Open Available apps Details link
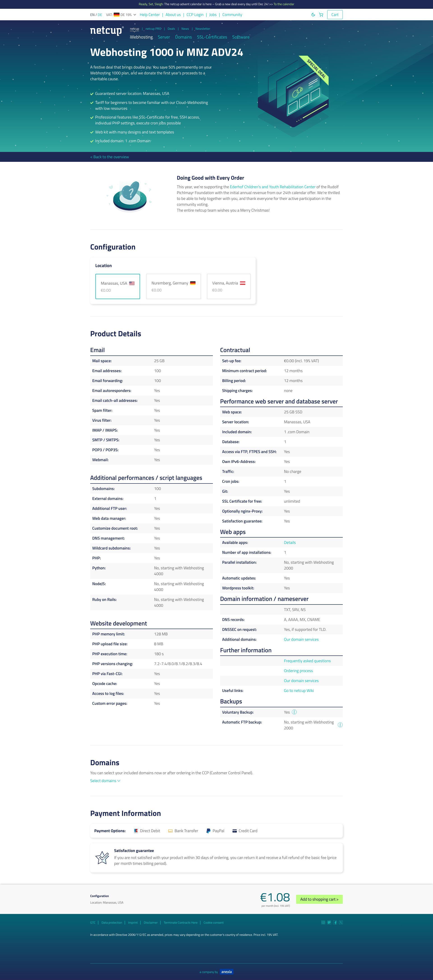 [290, 543]
